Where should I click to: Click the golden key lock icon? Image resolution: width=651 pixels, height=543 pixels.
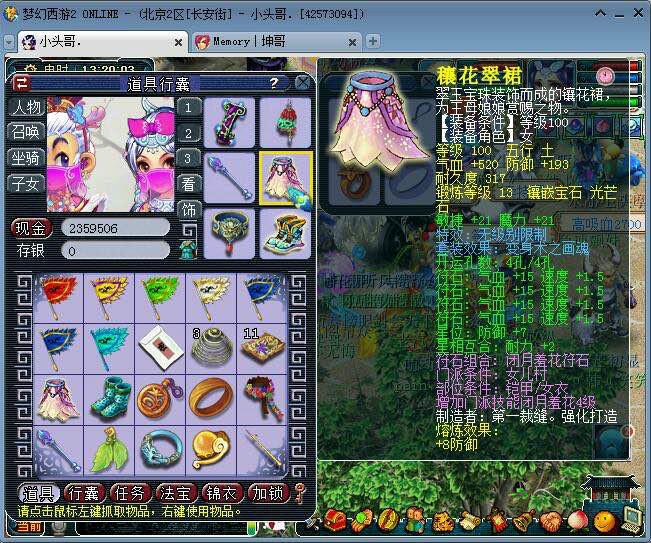point(299,492)
